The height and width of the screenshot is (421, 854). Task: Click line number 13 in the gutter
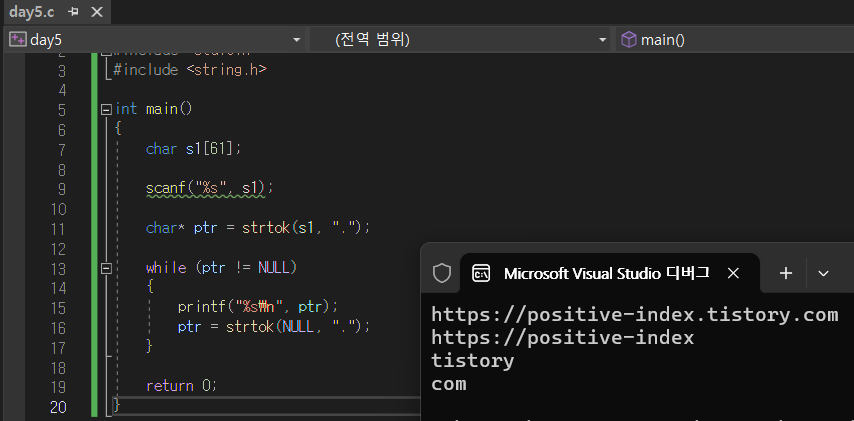58,270
